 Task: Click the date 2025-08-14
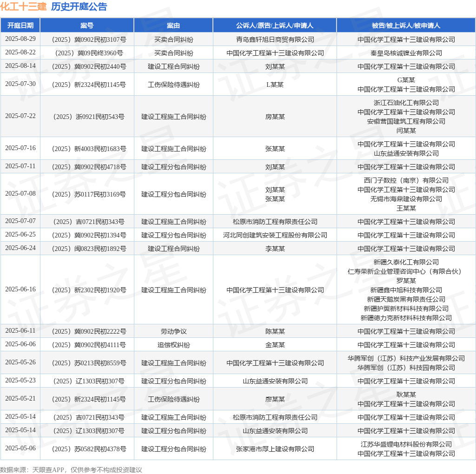pos(20,66)
